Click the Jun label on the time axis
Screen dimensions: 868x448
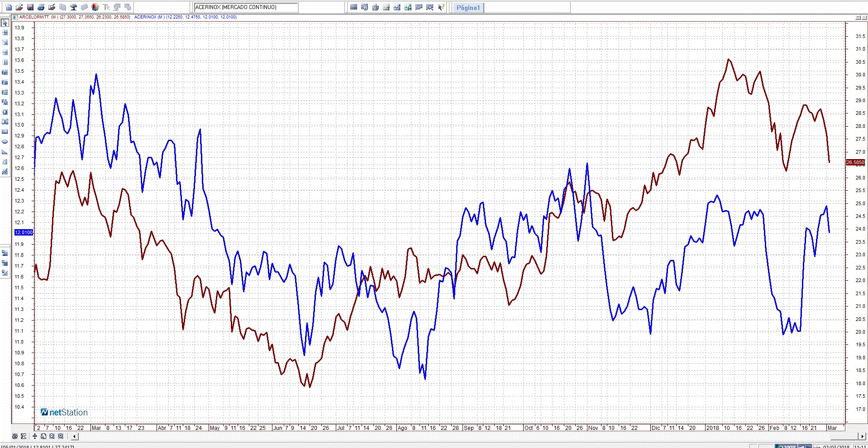pyautogui.click(x=277, y=428)
